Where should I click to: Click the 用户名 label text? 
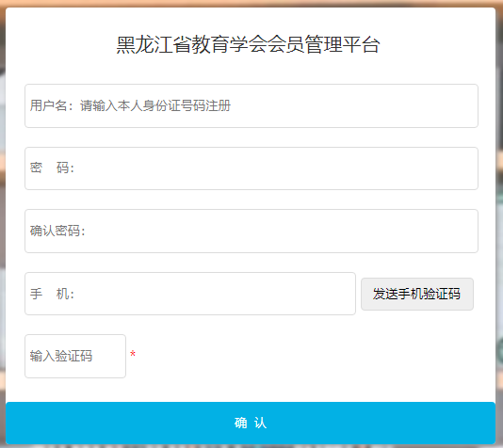pyautogui.click(x=48, y=105)
